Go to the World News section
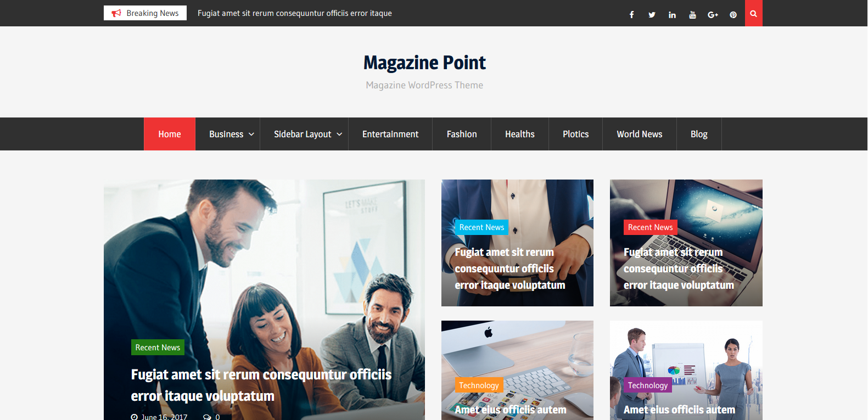 pos(640,134)
